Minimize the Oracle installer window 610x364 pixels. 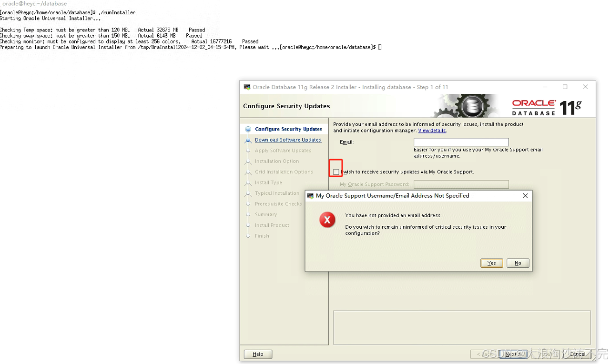coord(544,87)
